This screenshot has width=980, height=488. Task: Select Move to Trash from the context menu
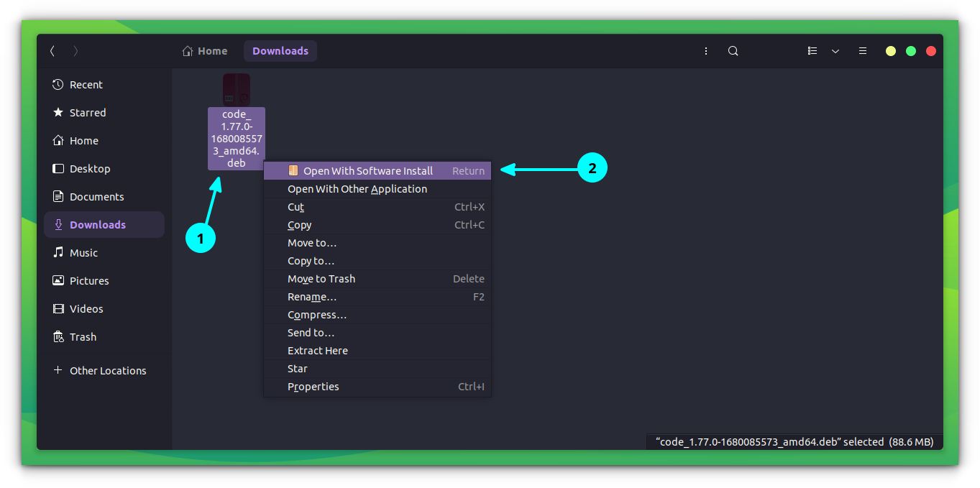pos(321,278)
